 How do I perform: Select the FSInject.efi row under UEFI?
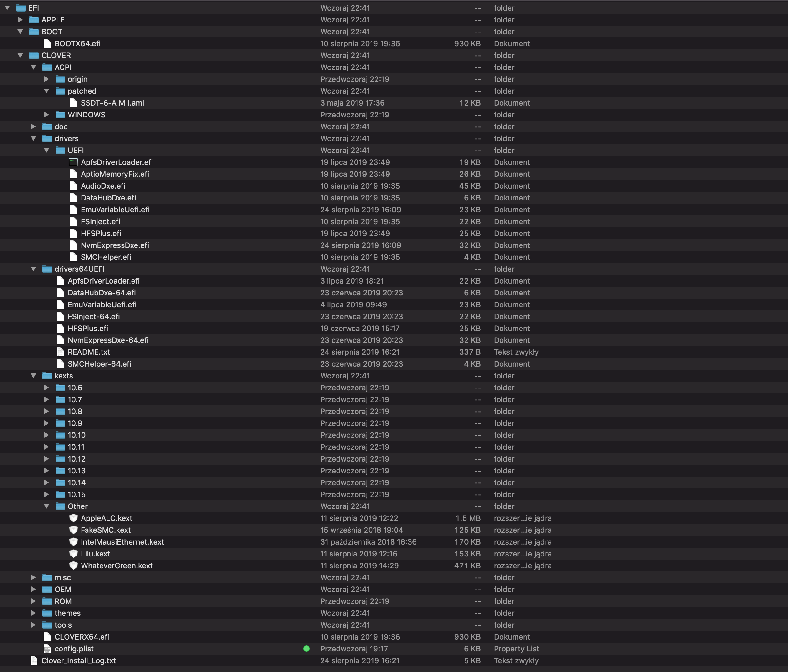pyautogui.click(x=394, y=221)
